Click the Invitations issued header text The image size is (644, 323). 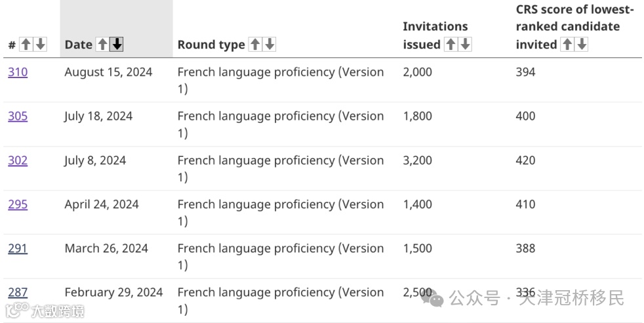(435, 28)
